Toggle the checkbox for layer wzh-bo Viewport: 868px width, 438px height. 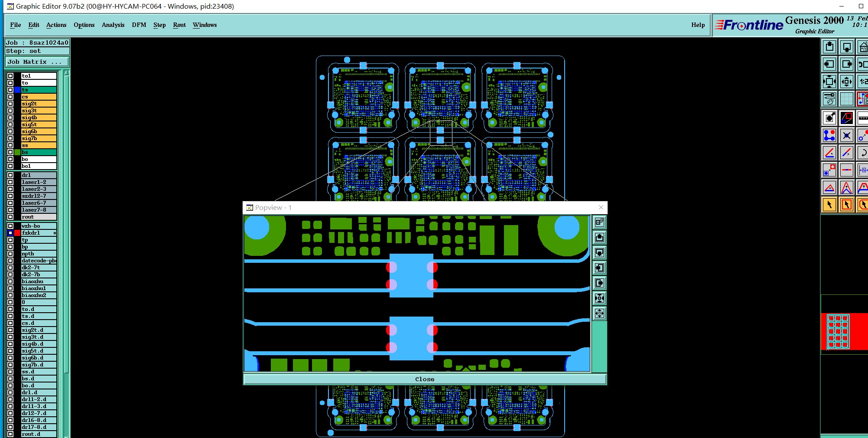10,226
